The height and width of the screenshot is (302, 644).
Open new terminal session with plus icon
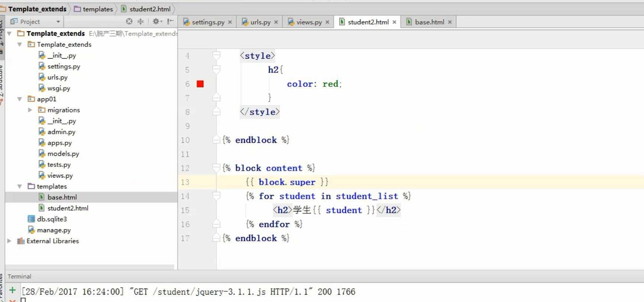[x=12, y=290]
